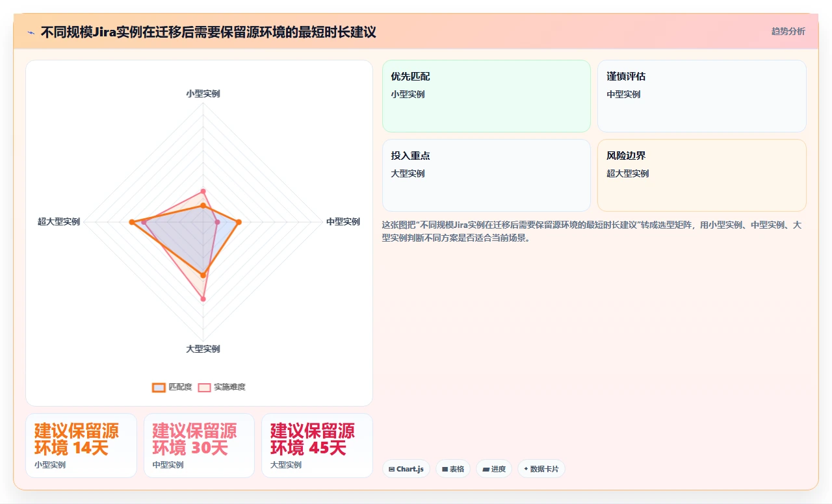Open the 谨慎评估 card
The image size is (832, 504).
coord(702,96)
